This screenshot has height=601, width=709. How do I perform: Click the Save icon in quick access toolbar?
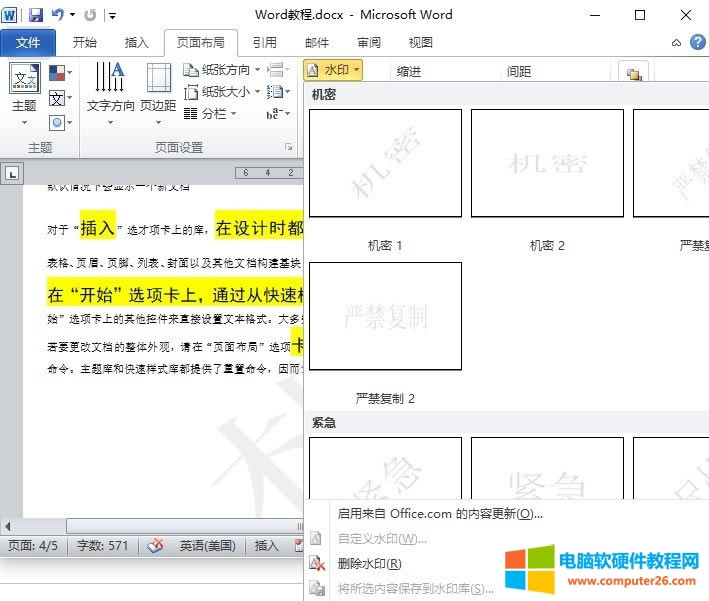click(36, 15)
